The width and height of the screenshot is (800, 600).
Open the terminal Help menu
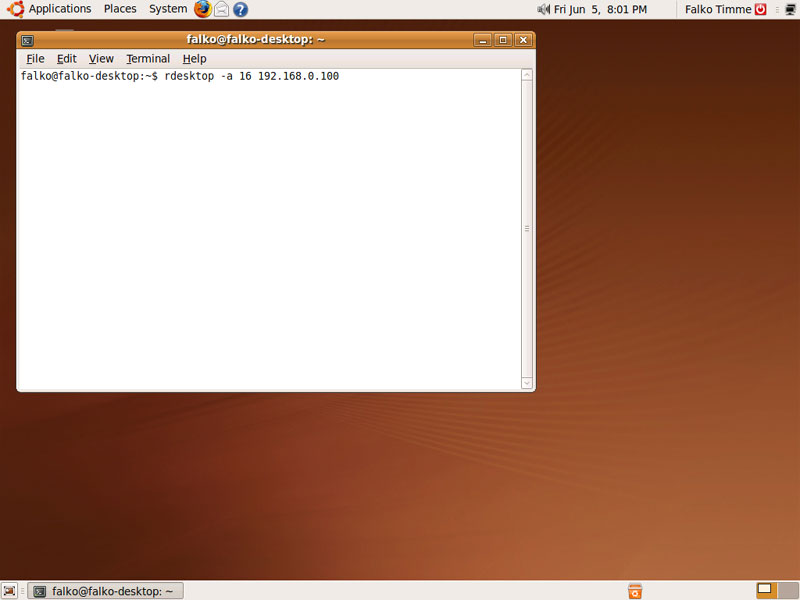coord(194,59)
